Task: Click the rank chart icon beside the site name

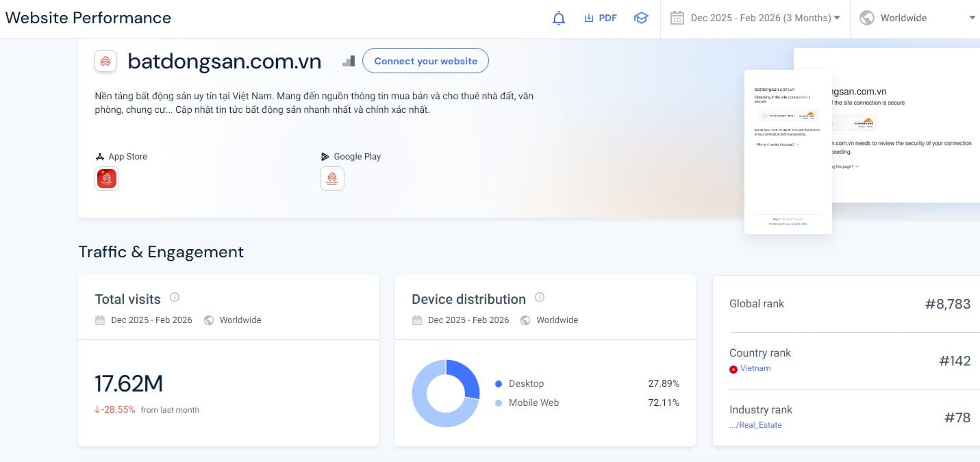Action: tap(348, 60)
